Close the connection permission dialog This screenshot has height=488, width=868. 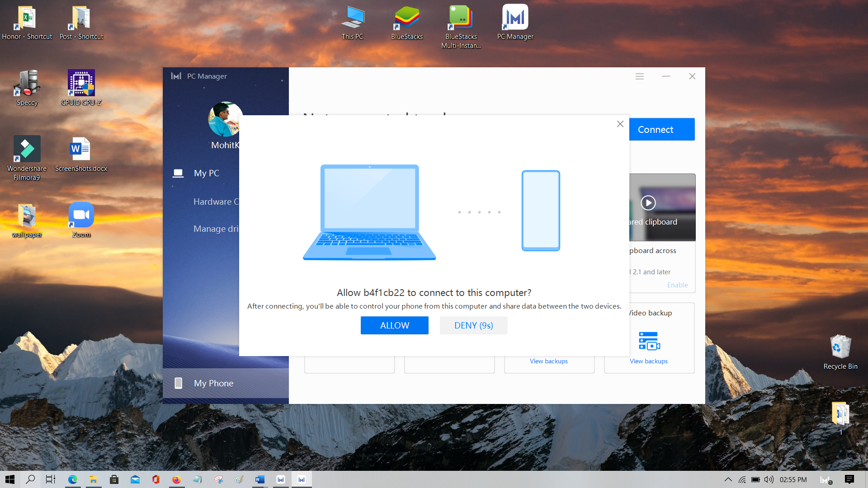click(620, 124)
